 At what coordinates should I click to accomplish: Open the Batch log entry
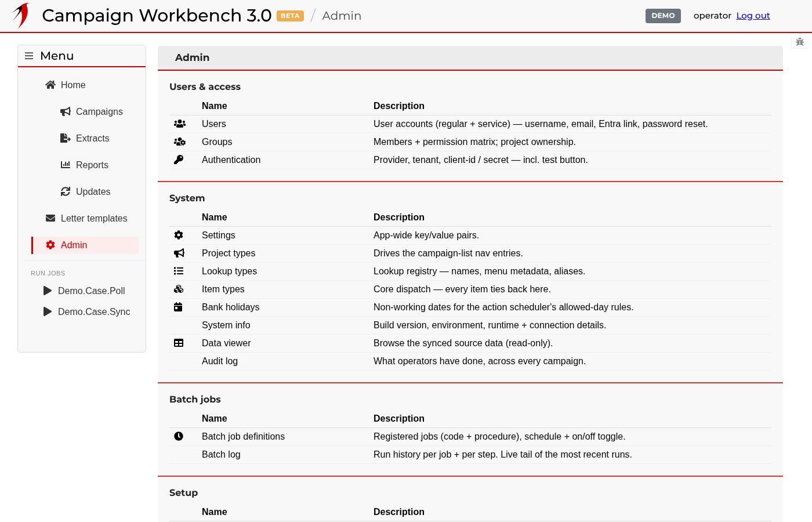tap(221, 454)
